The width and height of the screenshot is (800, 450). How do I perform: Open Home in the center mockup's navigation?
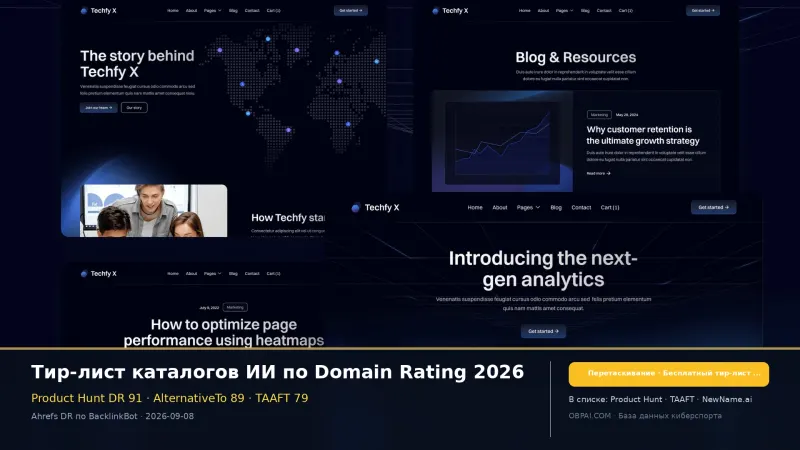[475, 208]
